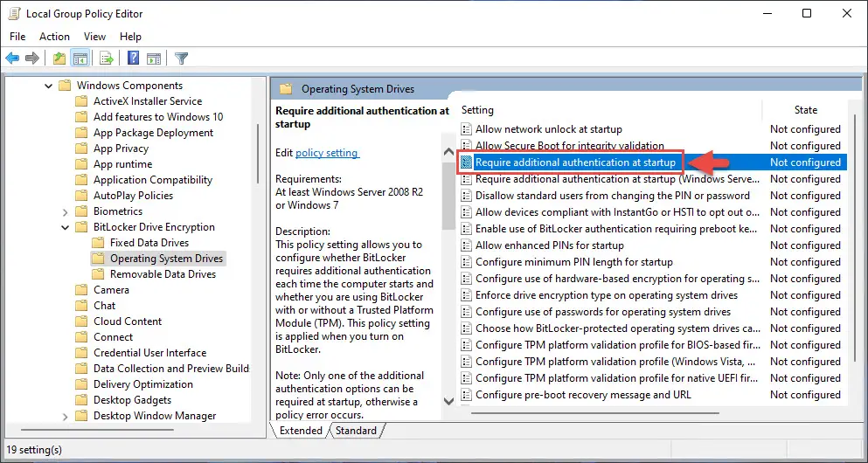Select the Credential User Interface tree item
The height and width of the screenshot is (463, 868).
[x=150, y=353]
